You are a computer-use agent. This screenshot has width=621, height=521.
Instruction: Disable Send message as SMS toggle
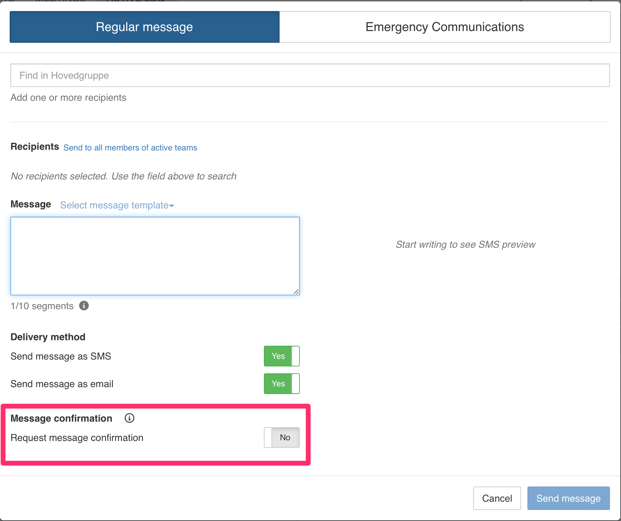(x=281, y=356)
